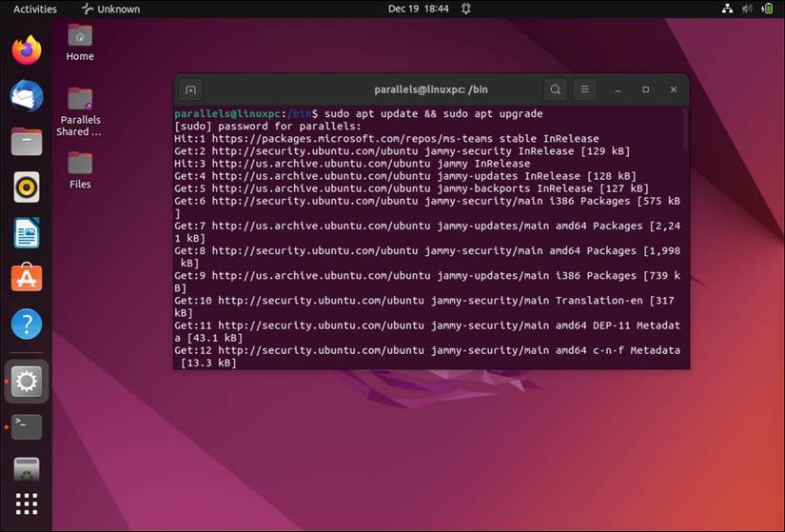
Task: Open the Unknown app menu in top bar
Action: click(111, 9)
